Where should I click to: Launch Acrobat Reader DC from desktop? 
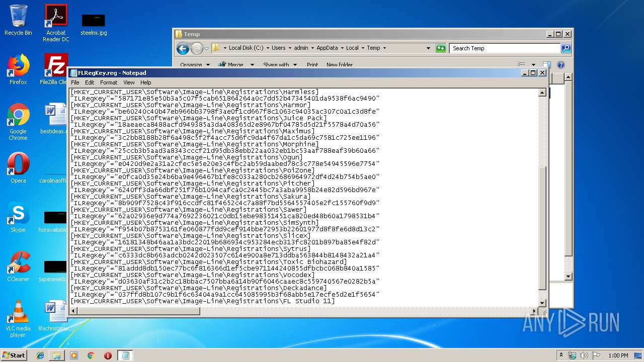(x=56, y=23)
